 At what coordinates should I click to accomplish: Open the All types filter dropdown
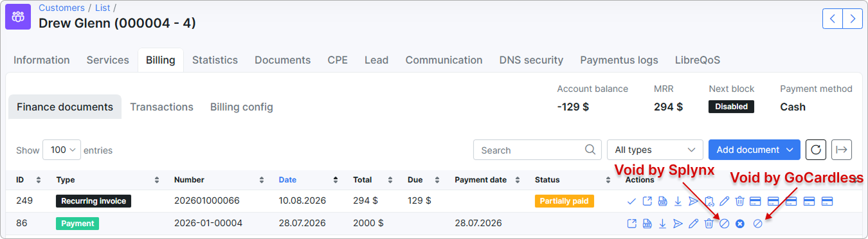coord(655,150)
